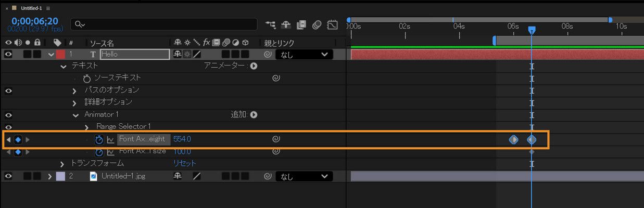644x208 pixels.
Task: Go to previous keyframe for Font Ax..eight
Action: coord(8,139)
